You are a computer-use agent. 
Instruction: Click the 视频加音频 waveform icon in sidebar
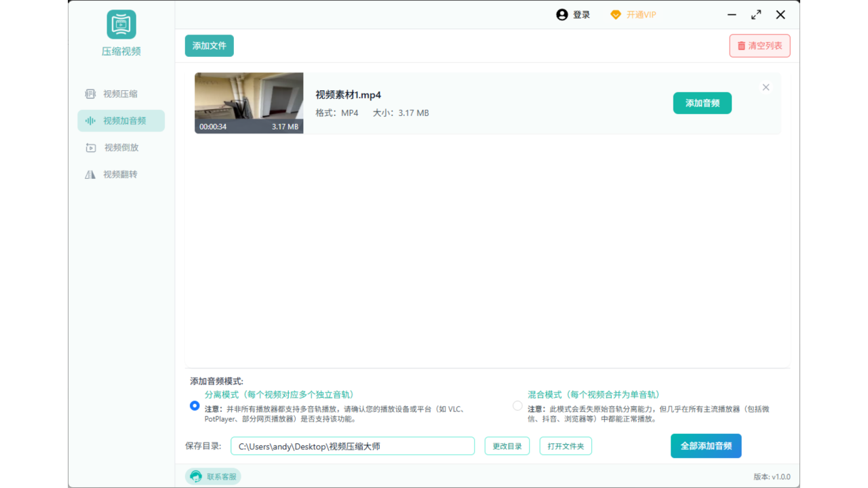point(90,121)
